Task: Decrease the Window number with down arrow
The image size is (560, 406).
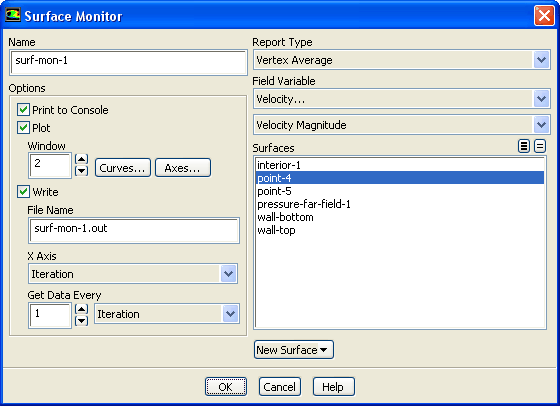Action: pos(82,171)
